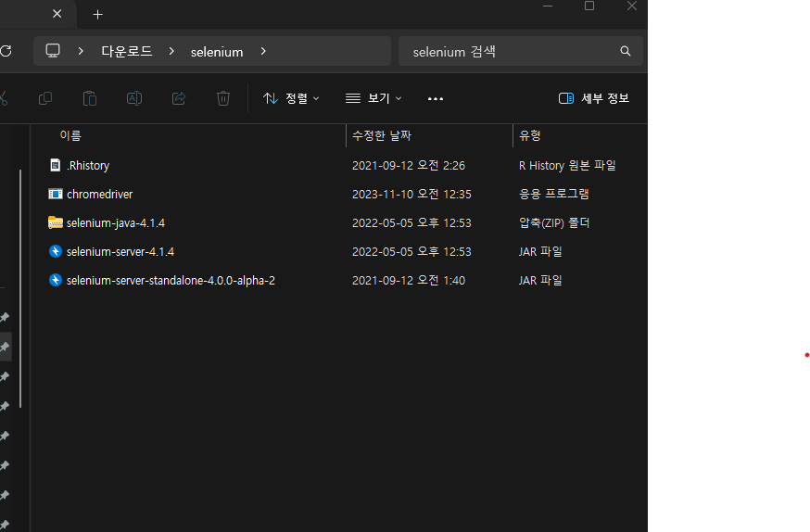Click the navigation pane scrollbar
810x532 pixels.
tap(20, 288)
